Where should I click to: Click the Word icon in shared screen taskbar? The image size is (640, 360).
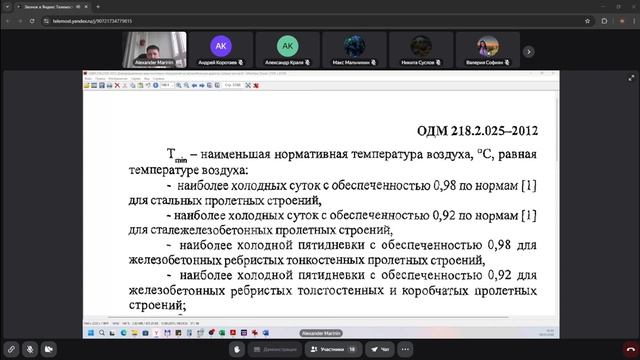pyautogui.click(x=266, y=333)
